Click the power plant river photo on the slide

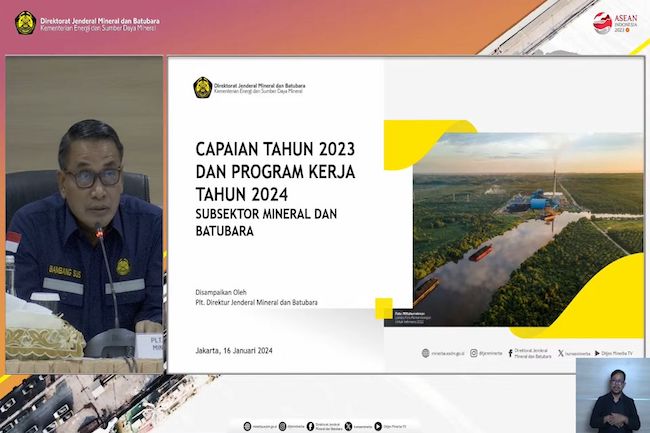[527, 234]
